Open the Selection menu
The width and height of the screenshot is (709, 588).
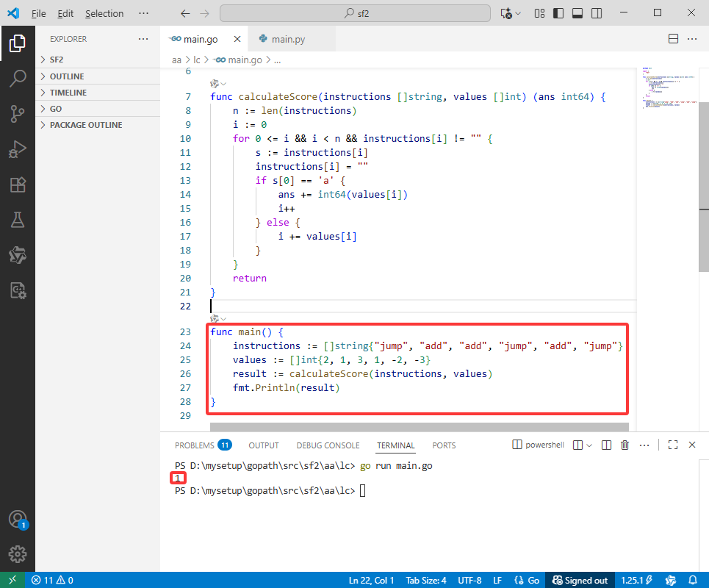point(104,13)
